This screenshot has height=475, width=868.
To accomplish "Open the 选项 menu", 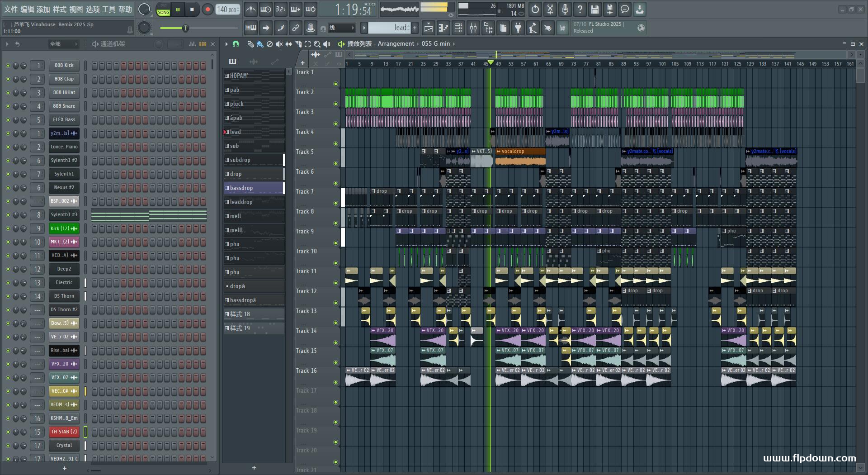I will (x=93, y=9).
